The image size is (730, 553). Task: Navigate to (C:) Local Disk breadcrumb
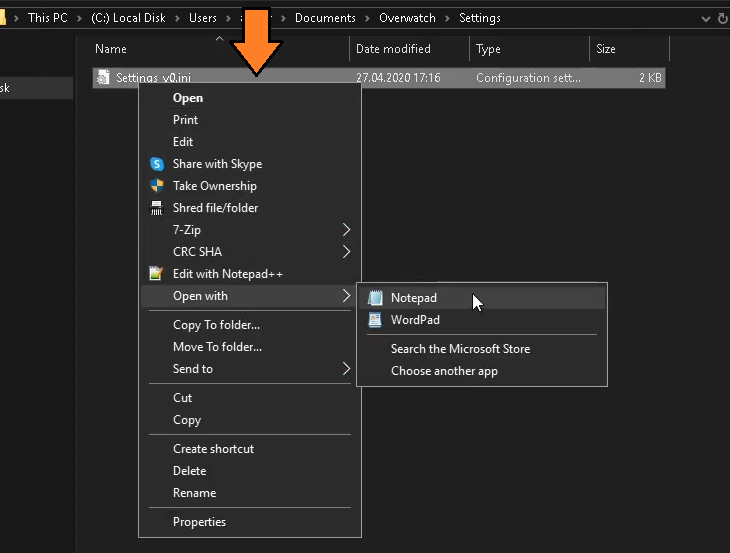pyautogui.click(x=128, y=18)
